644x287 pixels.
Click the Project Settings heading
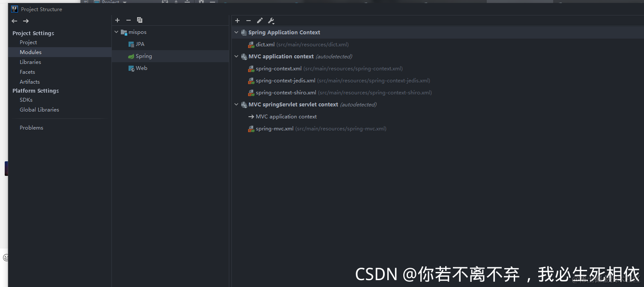(x=33, y=33)
